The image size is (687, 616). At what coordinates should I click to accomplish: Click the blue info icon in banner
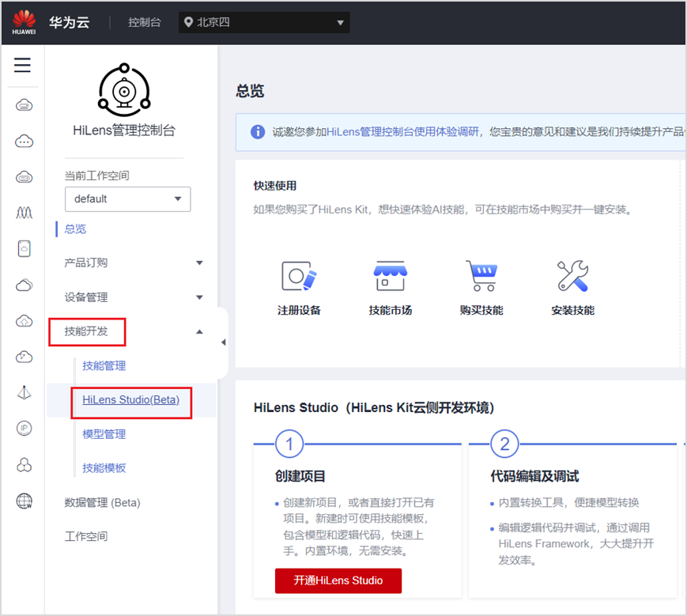coord(258,132)
